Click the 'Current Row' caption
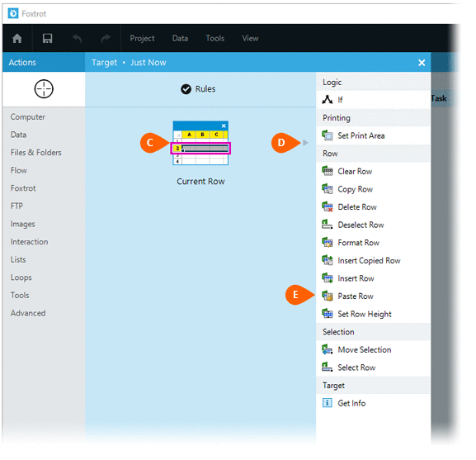 (200, 182)
